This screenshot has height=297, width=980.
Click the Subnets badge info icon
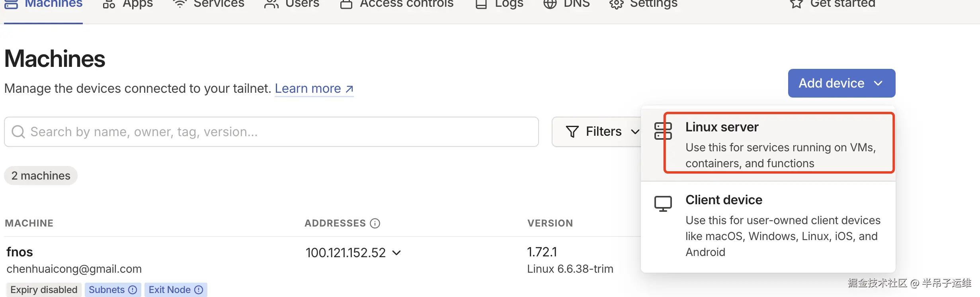click(133, 290)
